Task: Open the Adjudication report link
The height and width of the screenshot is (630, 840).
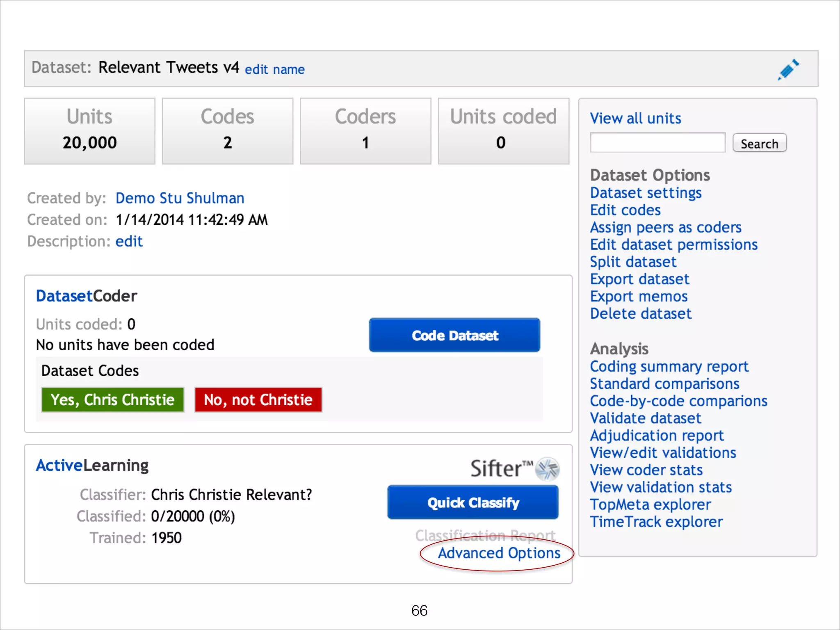Action: tap(657, 436)
